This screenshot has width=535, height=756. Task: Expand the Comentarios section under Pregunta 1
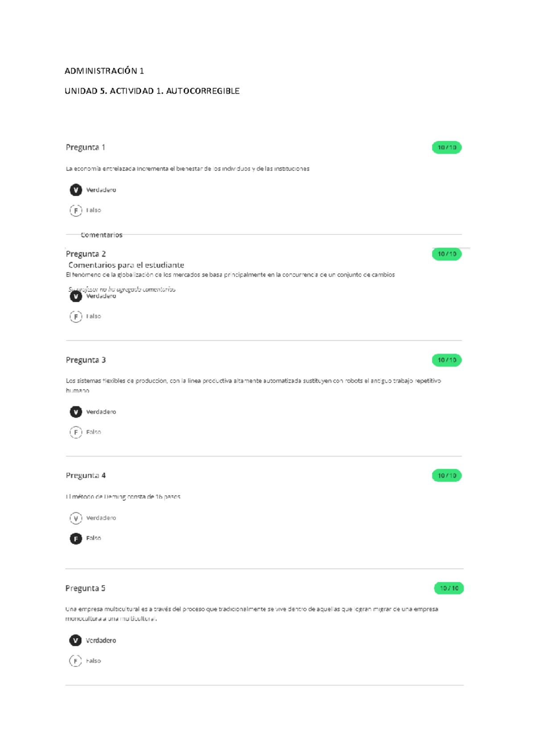pos(102,235)
